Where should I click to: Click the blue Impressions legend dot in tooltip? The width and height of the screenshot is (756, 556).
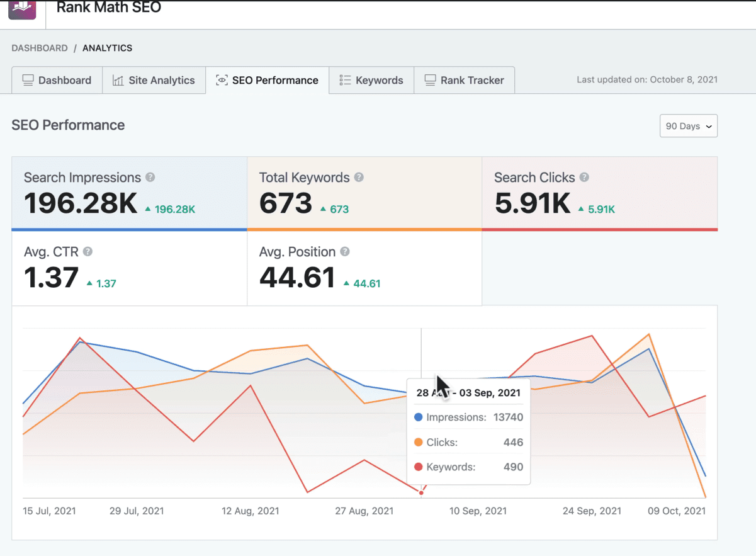point(419,417)
